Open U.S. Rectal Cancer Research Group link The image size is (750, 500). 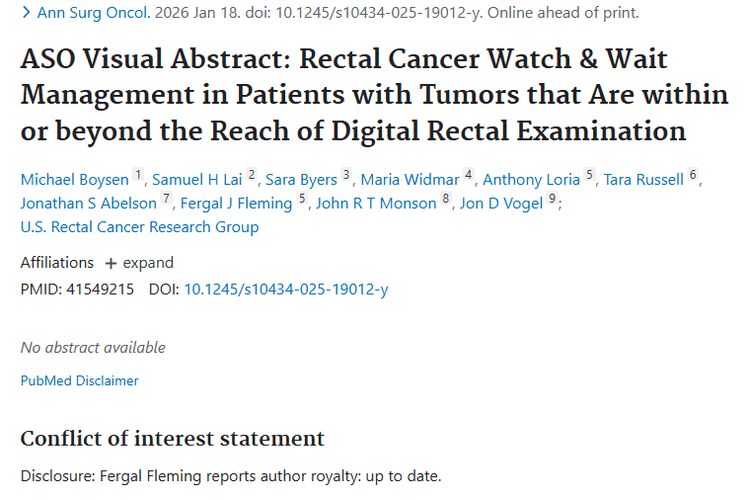tap(139, 227)
